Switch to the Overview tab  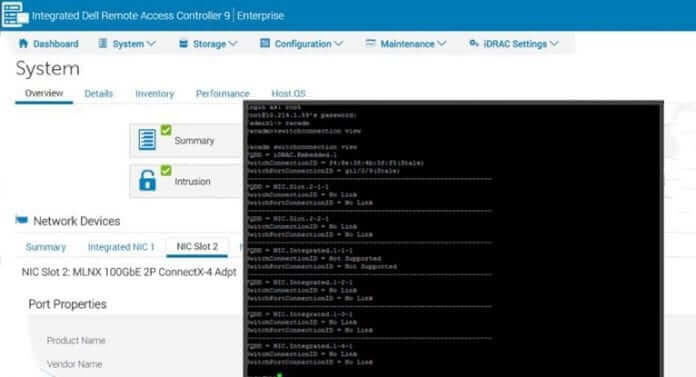(x=44, y=93)
